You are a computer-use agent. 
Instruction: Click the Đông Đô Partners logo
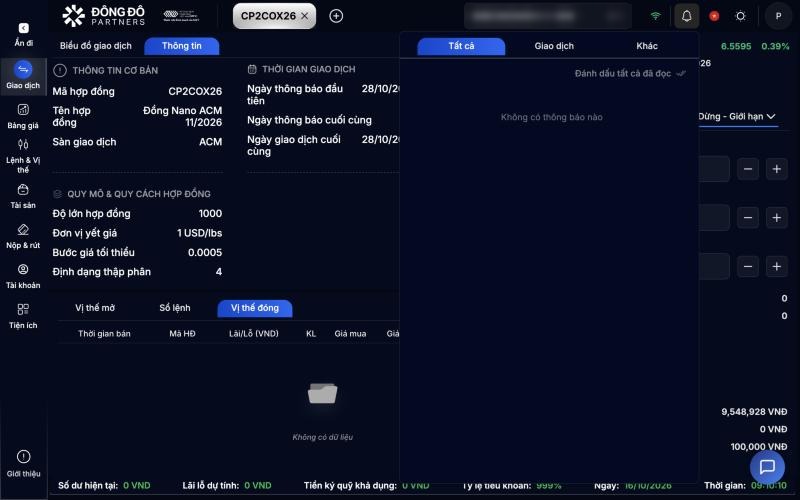click(x=104, y=16)
